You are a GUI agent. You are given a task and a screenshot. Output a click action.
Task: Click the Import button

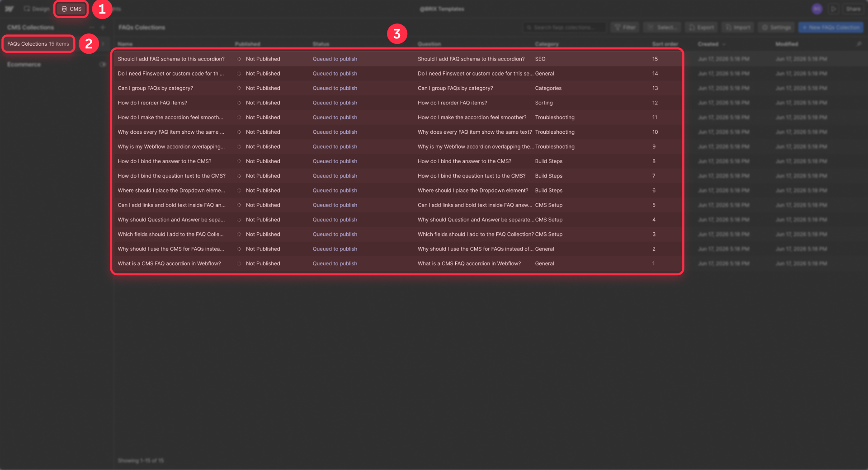[x=738, y=28]
